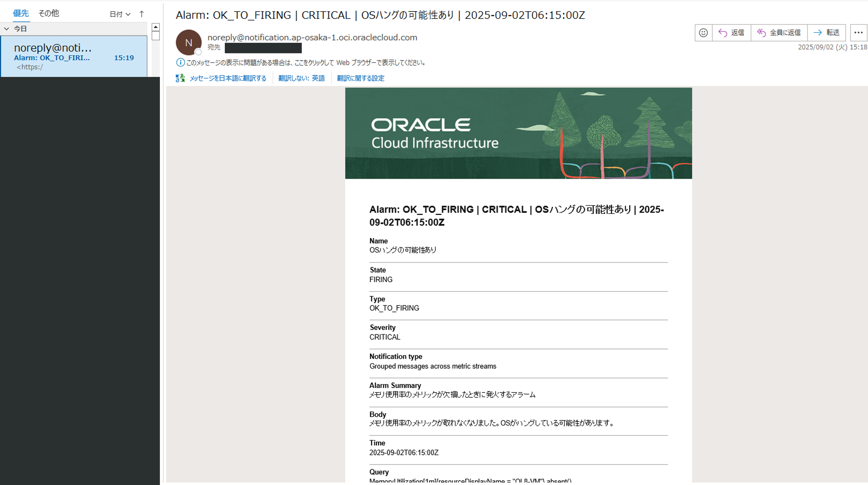Click the reply (返信) arrow icon
The height and width of the screenshot is (485, 868).
coord(722,33)
